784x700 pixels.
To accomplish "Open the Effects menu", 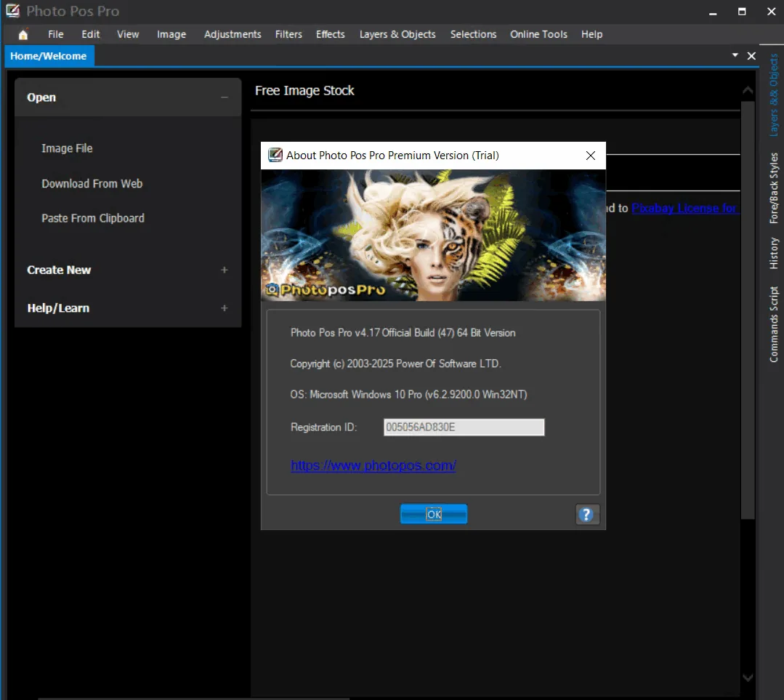I will click(330, 34).
